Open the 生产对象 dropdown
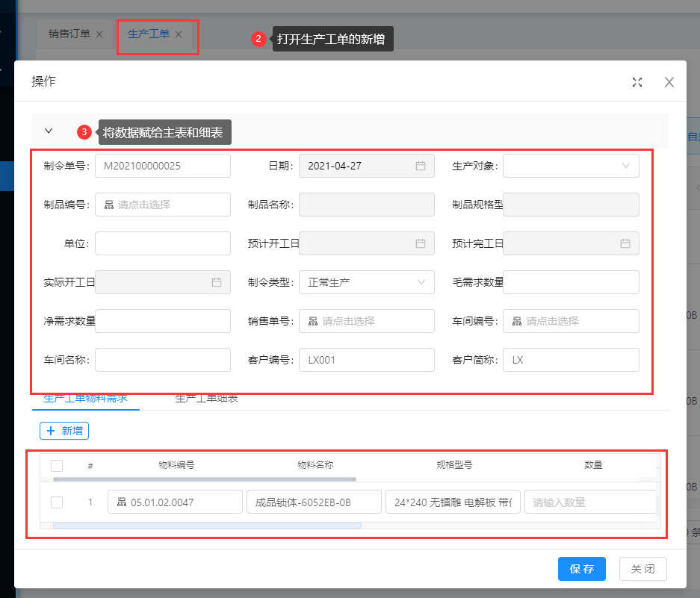The height and width of the screenshot is (598, 700). (571, 166)
